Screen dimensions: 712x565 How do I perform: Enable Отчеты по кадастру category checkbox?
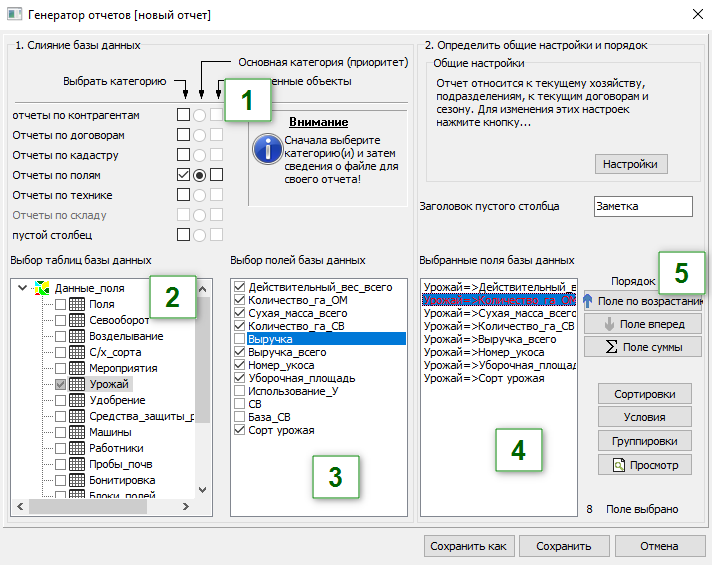pyautogui.click(x=183, y=154)
